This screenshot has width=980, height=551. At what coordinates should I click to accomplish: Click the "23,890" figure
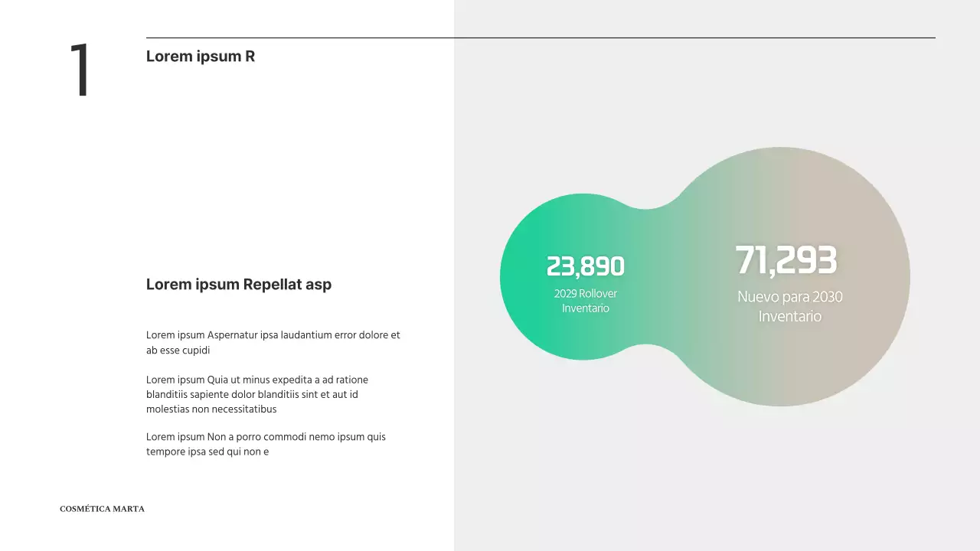pos(586,266)
